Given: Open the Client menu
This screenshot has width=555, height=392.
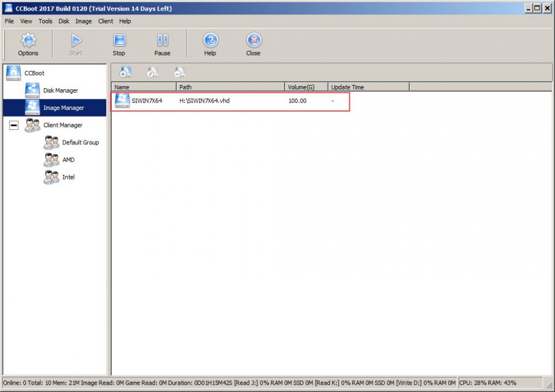Looking at the screenshot, I should [106, 21].
